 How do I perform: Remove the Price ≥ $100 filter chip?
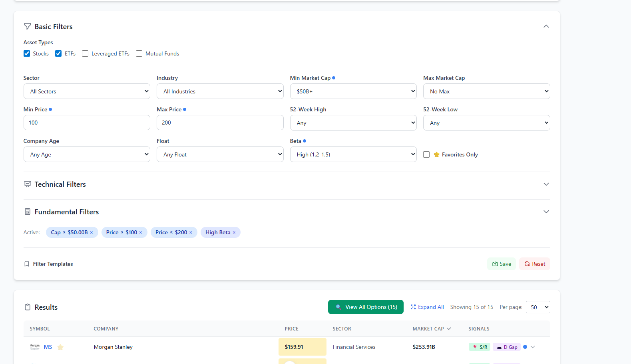(141, 233)
